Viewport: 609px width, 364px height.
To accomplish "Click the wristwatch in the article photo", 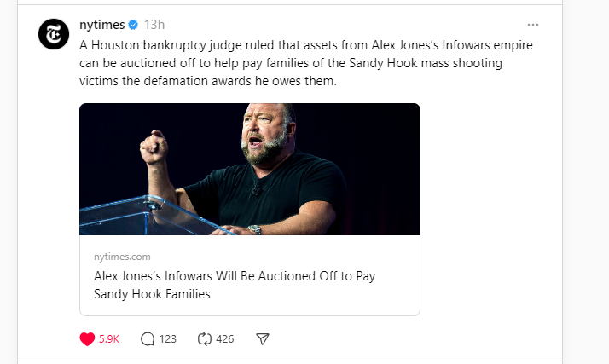I will point(254,229).
